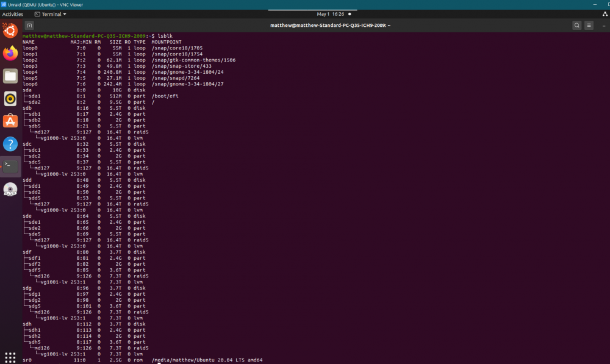610x364 pixels.
Task: Open the Files manager in dock
Action: [10, 76]
